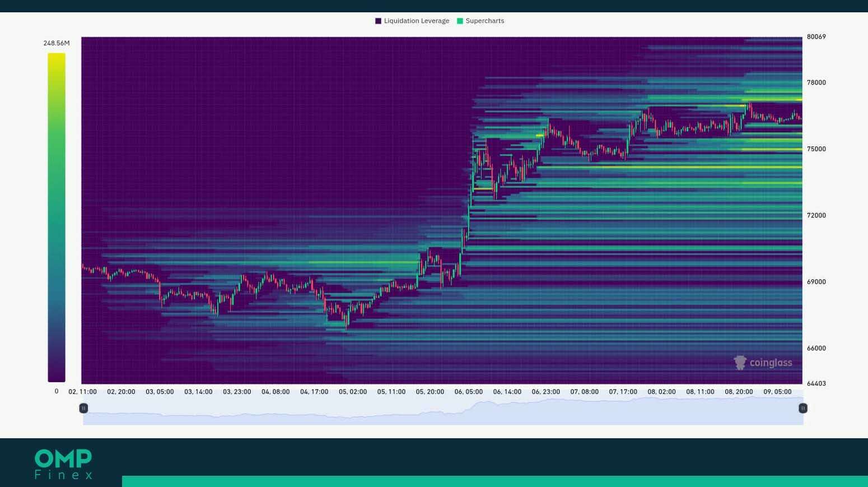Click the 78000 price axis label
Screen dimensions: 868x487
pyautogui.click(x=816, y=82)
